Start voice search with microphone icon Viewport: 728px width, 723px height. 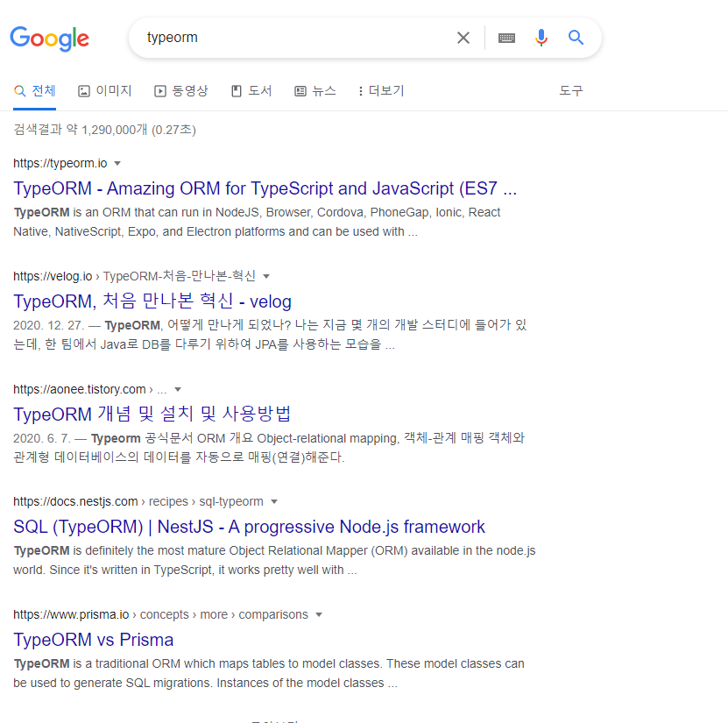[541, 38]
